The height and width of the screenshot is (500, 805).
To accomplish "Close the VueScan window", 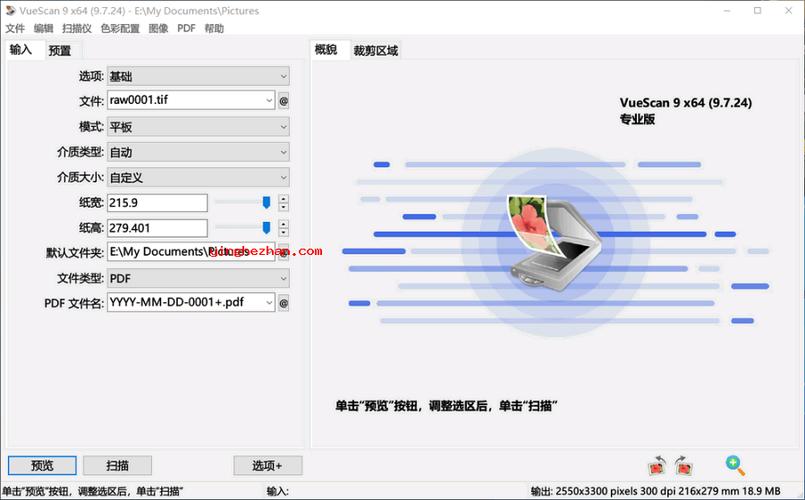I will 789,11.
